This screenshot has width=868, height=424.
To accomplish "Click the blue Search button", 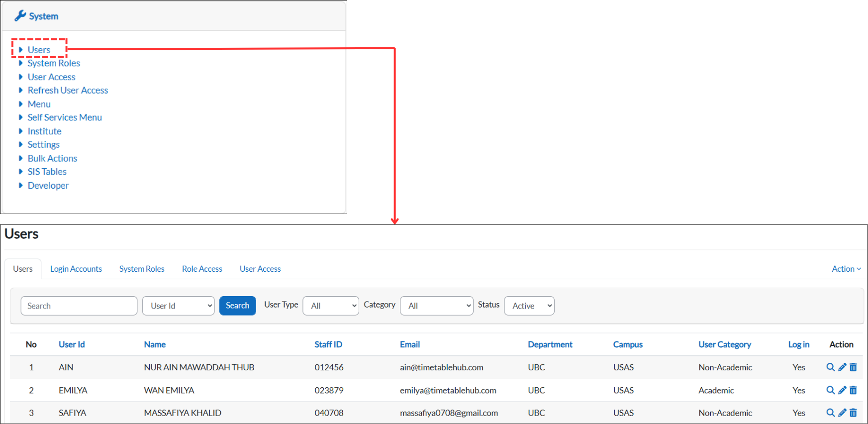I will (238, 306).
